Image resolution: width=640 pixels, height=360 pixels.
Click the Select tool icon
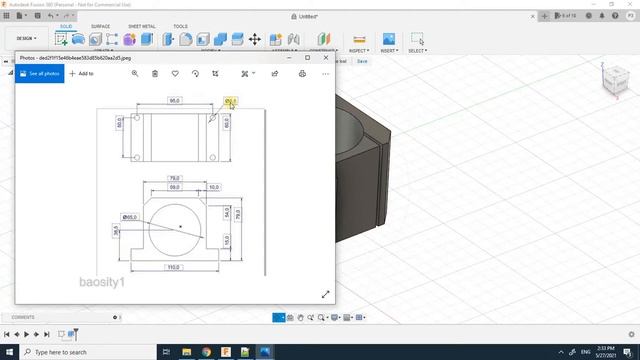coord(417,39)
